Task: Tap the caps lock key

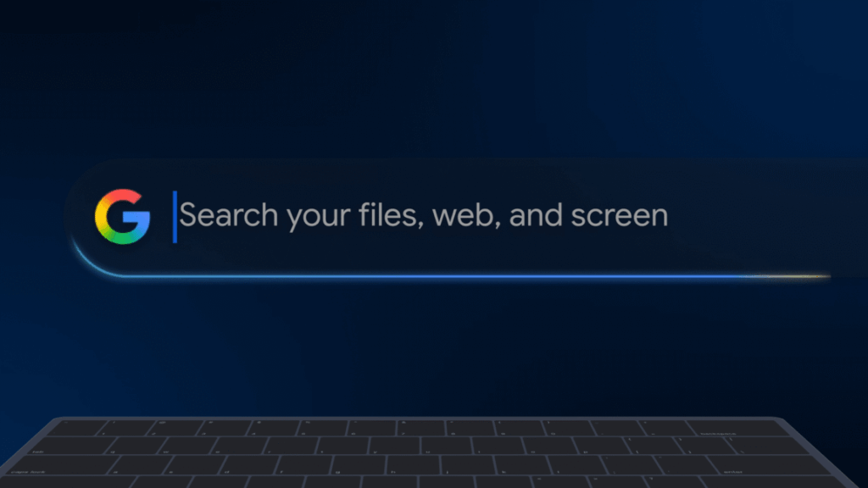Action: (x=61, y=465)
